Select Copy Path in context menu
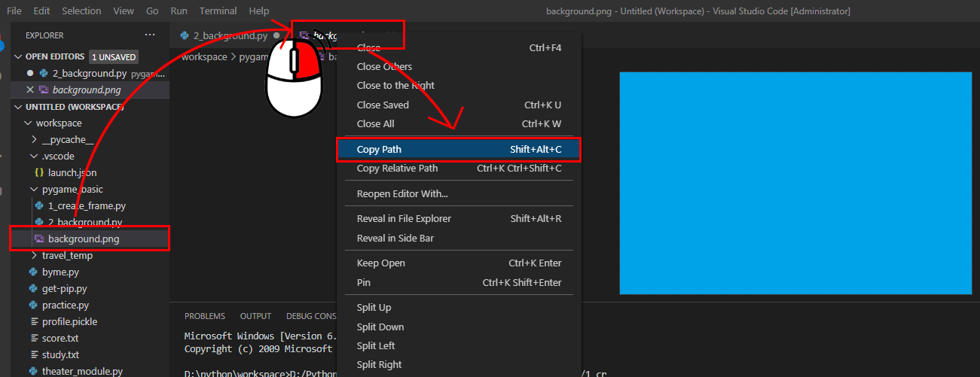This screenshot has width=980, height=377. coord(459,149)
